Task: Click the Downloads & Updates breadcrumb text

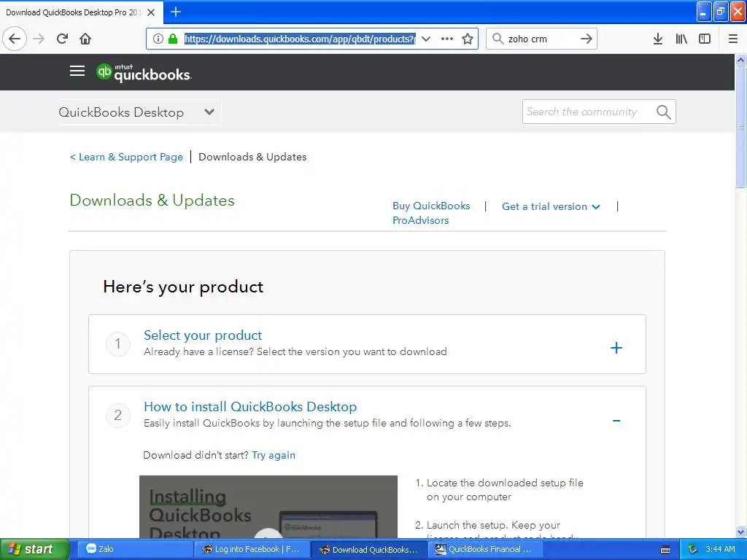Action: (x=252, y=157)
